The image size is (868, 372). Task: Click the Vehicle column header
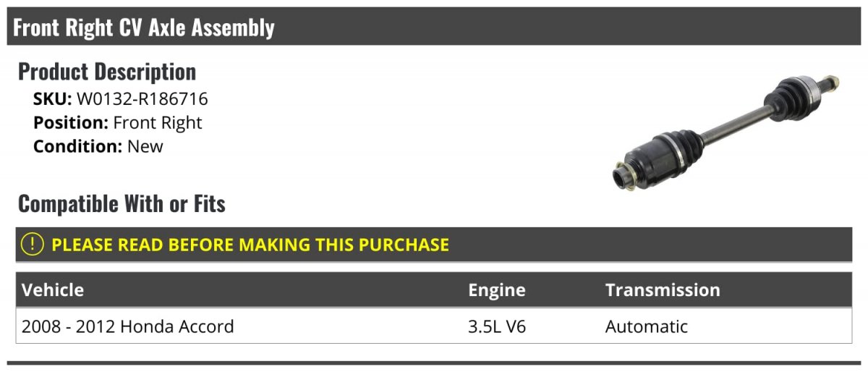tap(53, 290)
